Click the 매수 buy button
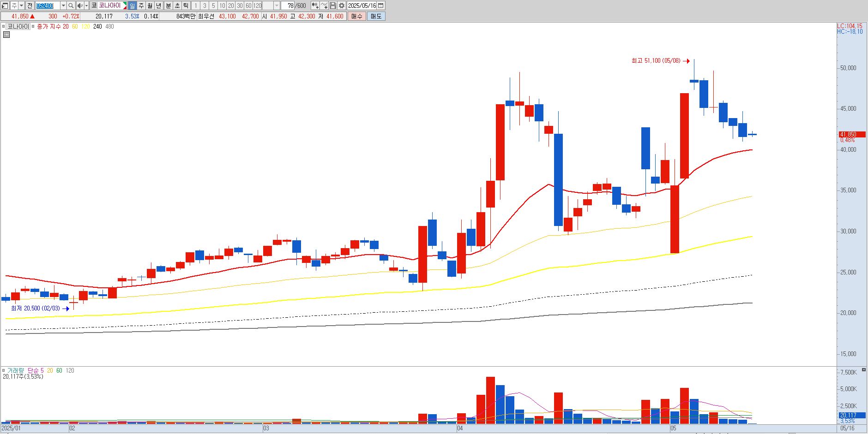868x434 pixels. 357,16
